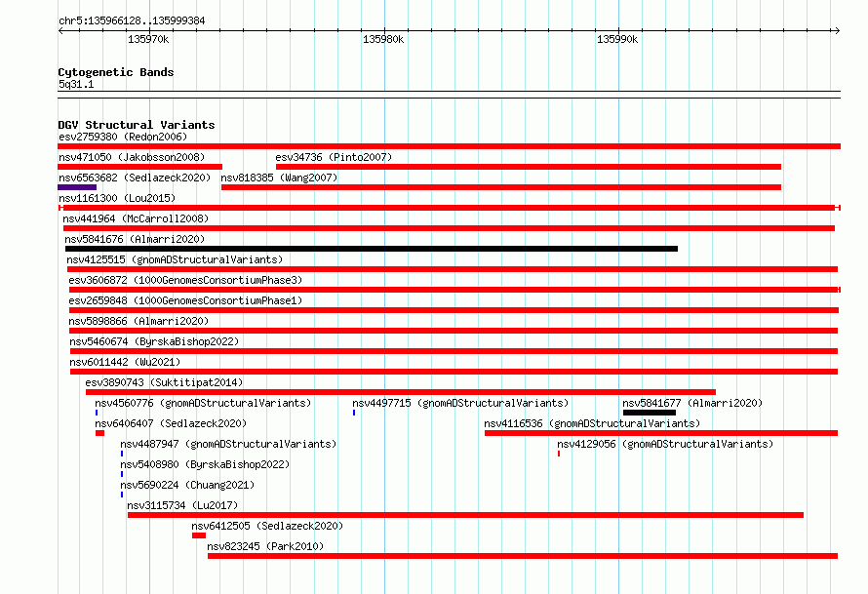Select the nsv1161300 (Lou2015) label

click(x=117, y=198)
